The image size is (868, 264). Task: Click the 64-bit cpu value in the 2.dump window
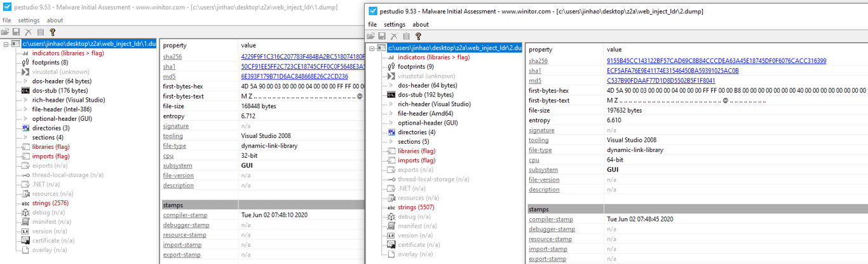pyautogui.click(x=615, y=160)
